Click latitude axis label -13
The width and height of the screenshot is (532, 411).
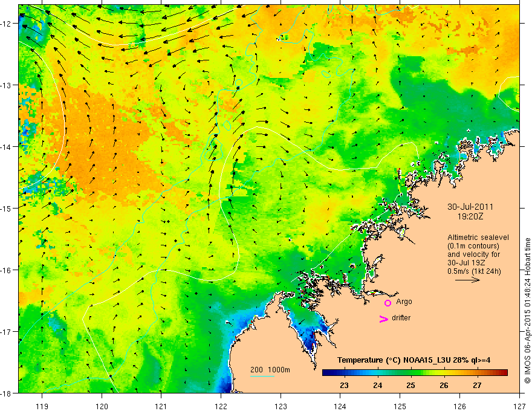(7, 85)
